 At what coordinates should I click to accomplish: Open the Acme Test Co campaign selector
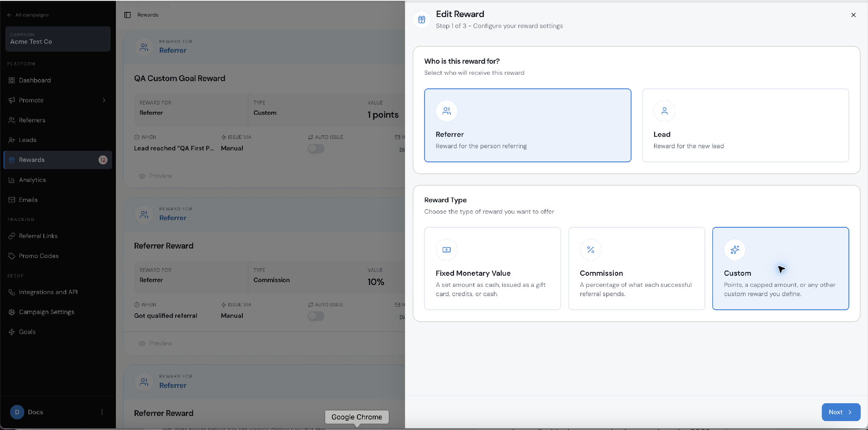coord(58,39)
